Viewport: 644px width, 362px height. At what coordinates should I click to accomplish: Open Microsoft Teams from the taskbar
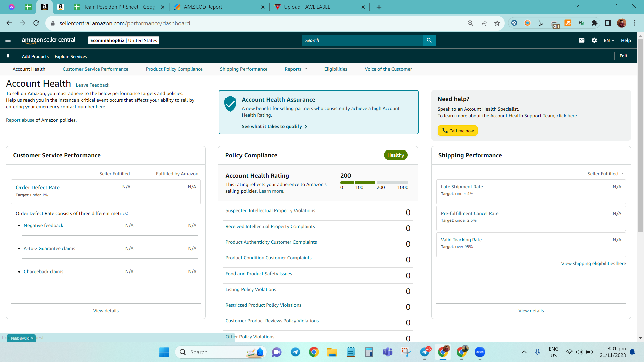coord(387,352)
